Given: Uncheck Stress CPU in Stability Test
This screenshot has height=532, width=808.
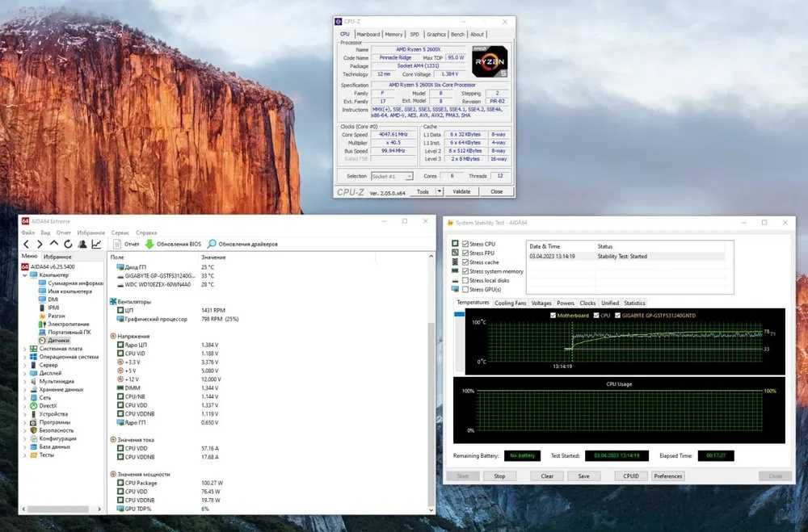Looking at the screenshot, I should click(x=465, y=244).
